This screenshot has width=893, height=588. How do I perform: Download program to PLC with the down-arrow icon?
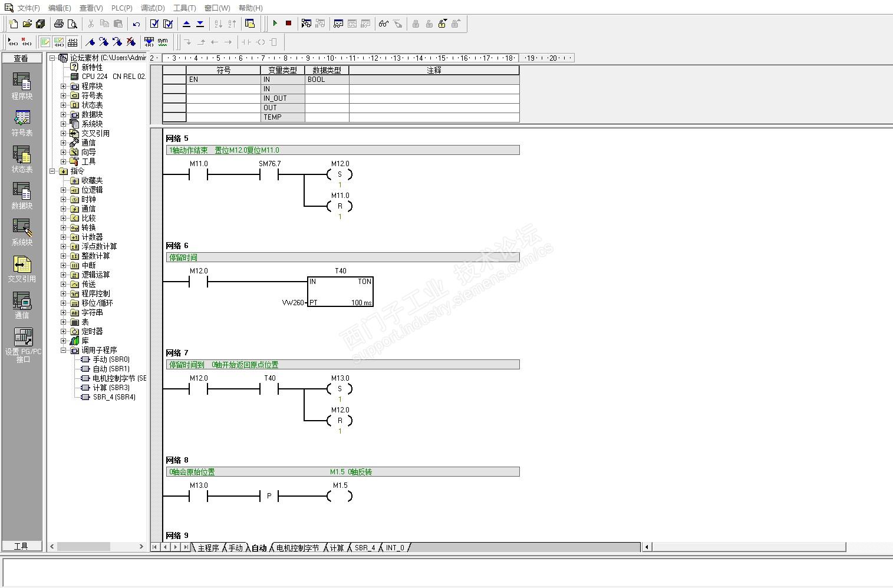(x=200, y=24)
